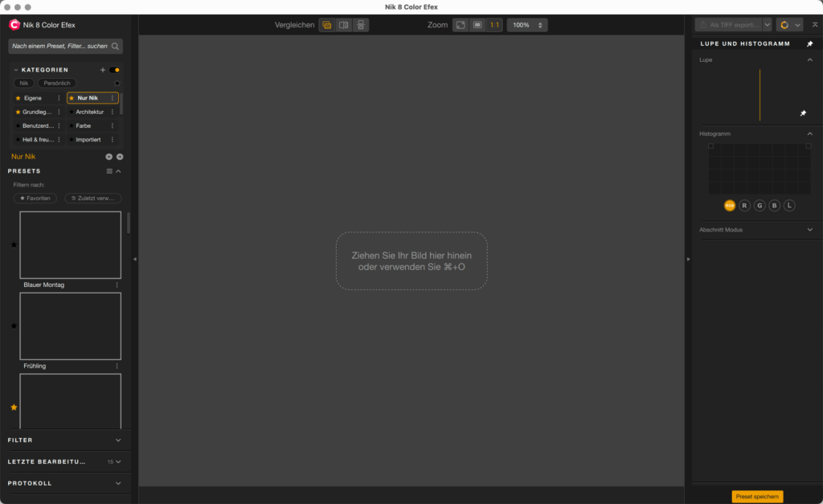Select the stacked top-bottom compare icon
The image size is (823, 504).
361,25
